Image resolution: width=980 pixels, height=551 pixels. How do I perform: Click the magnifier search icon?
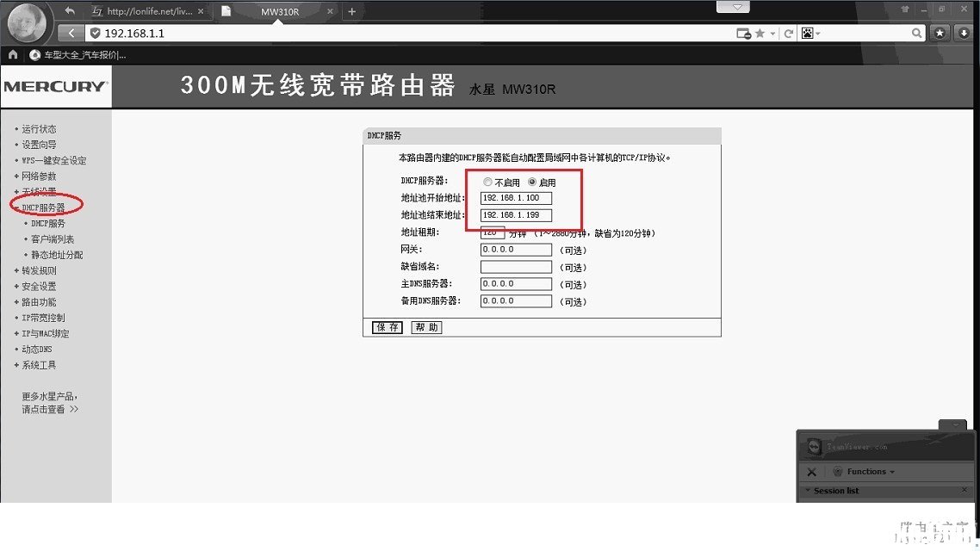pyautogui.click(x=916, y=33)
